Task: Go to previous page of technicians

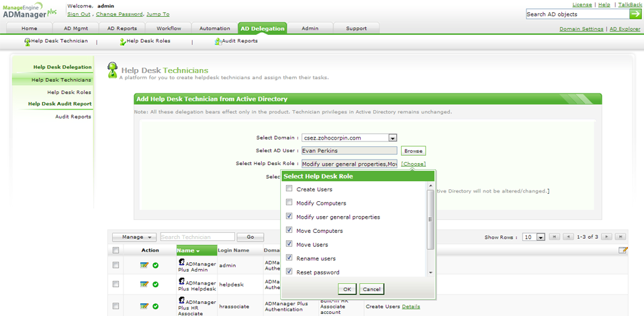Action: click(568, 237)
